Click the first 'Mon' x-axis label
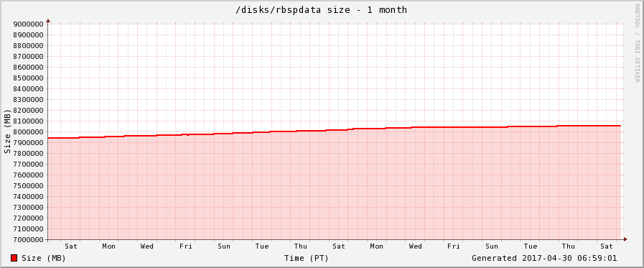 pyautogui.click(x=109, y=246)
